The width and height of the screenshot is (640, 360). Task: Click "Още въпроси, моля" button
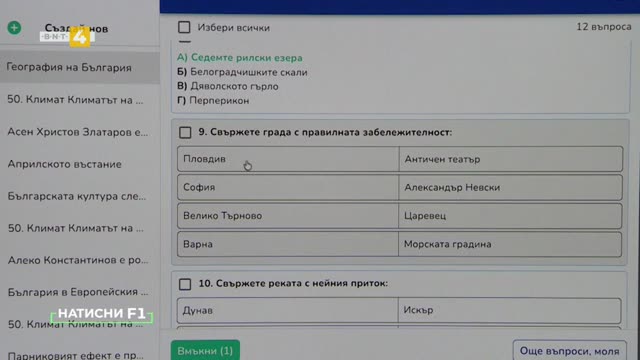pyautogui.click(x=569, y=351)
